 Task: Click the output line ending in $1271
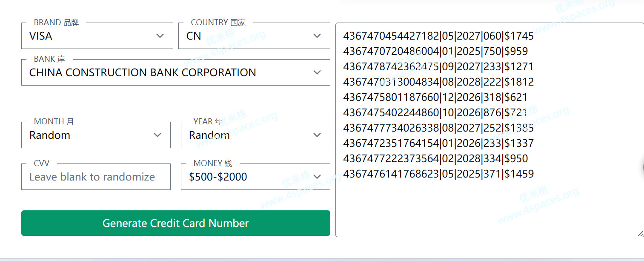coord(438,67)
